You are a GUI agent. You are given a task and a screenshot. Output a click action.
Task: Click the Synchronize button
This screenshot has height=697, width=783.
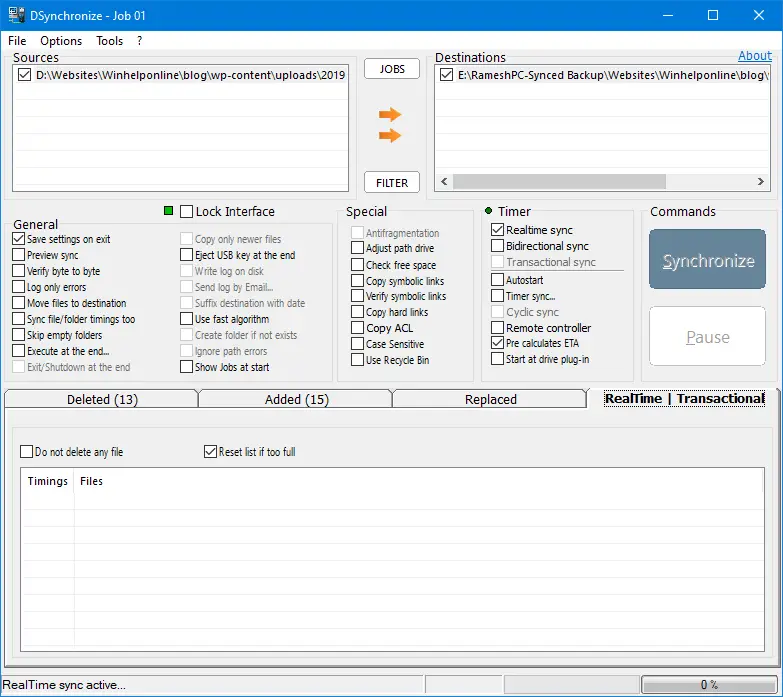pyautogui.click(x=708, y=260)
